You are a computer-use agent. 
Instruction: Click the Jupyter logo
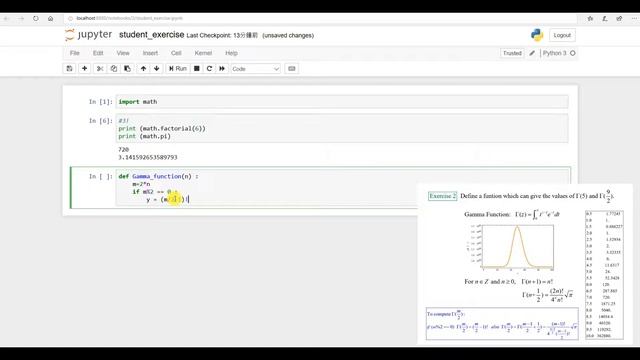pos(89,35)
